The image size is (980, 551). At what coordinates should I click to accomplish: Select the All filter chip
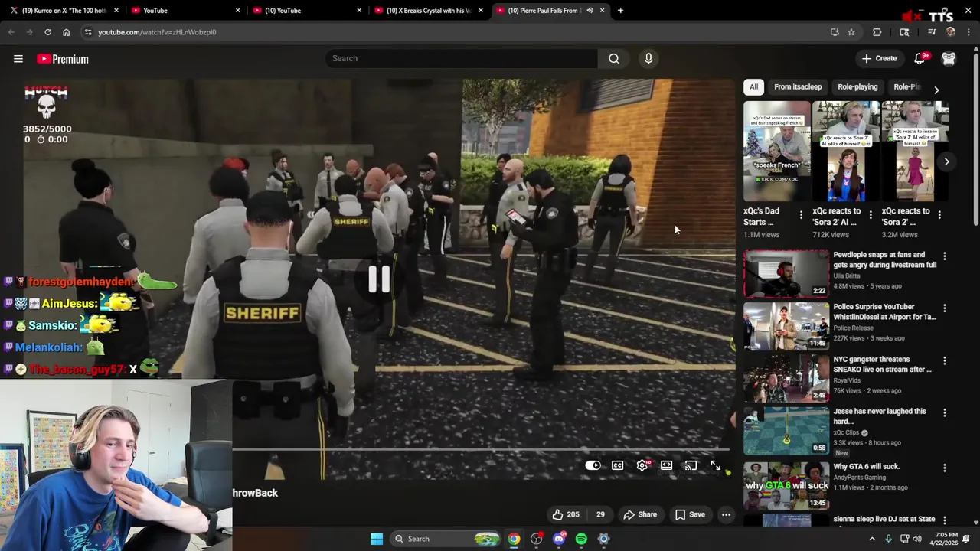point(753,86)
